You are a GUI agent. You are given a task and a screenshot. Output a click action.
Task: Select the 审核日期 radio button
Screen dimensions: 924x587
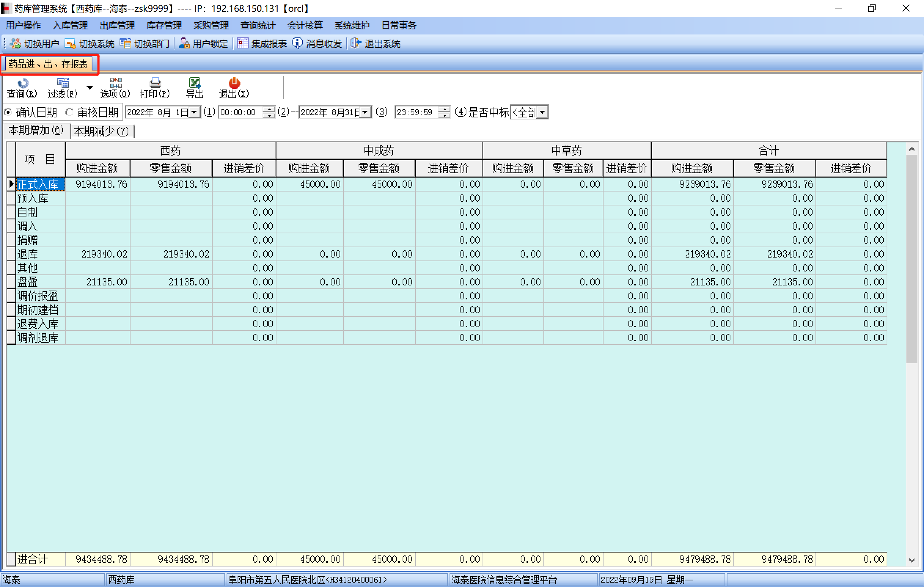click(69, 113)
